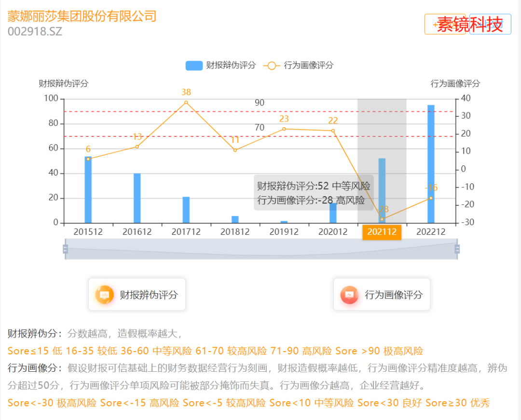This screenshot has height=420, width=521.
Task: Click the risk scale text starting Sore≤15 低
Action: click(x=215, y=351)
